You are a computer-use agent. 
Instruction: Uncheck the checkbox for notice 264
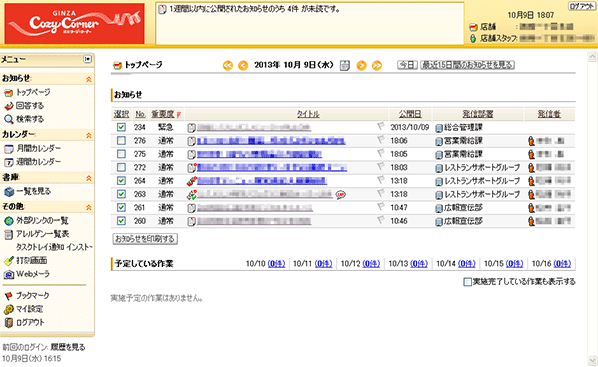(121, 180)
